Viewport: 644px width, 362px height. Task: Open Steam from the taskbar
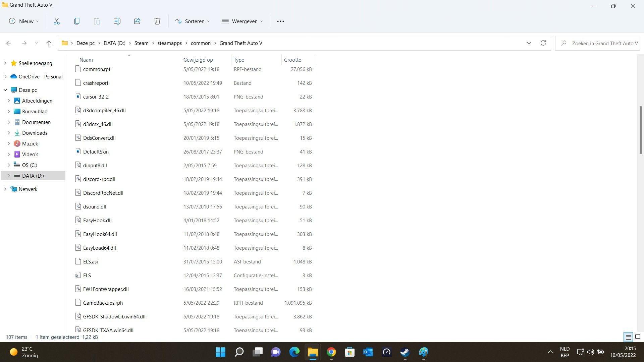[x=405, y=352]
